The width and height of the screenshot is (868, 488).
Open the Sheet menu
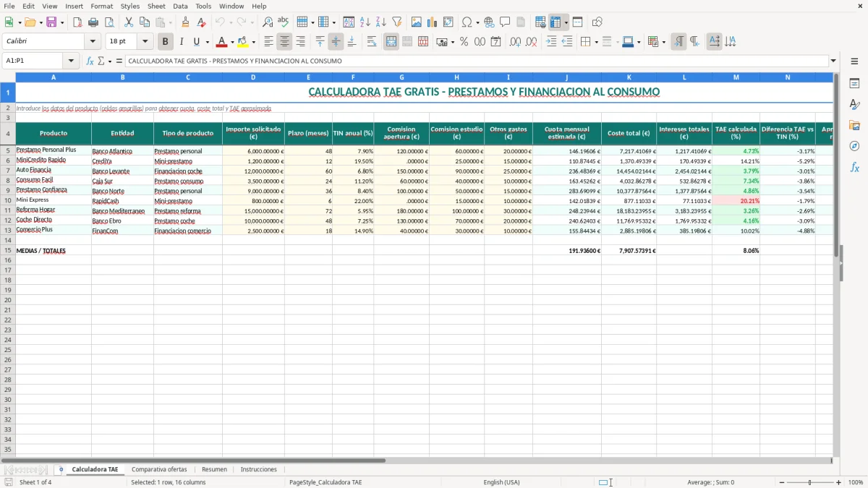[156, 6]
